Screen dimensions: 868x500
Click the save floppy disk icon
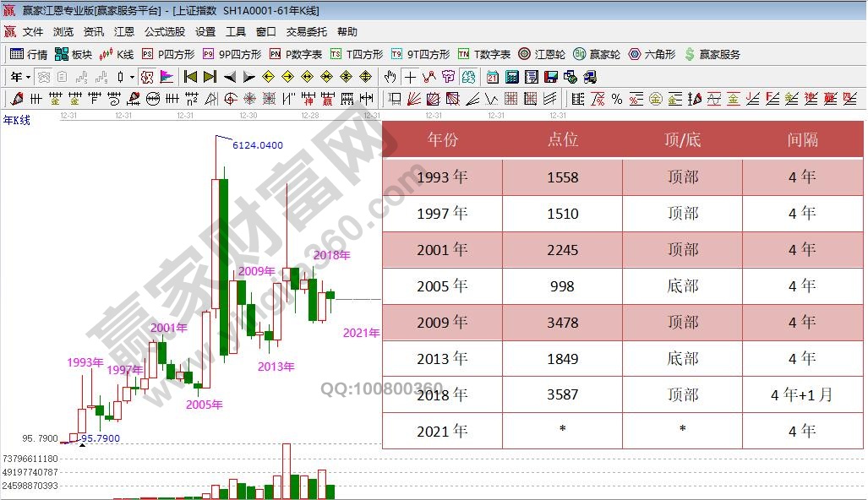(551, 77)
